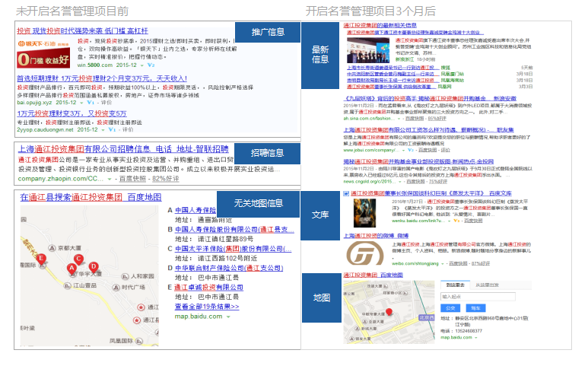
Task: Select the 从这里出发 tab
Action: [487, 285]
